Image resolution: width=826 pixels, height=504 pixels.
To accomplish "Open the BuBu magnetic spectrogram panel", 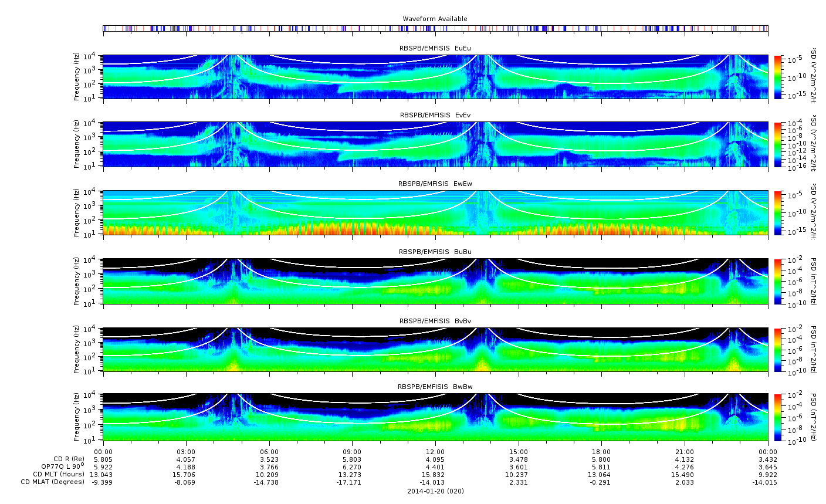I will pyautogui.click(x=435, y=281).
